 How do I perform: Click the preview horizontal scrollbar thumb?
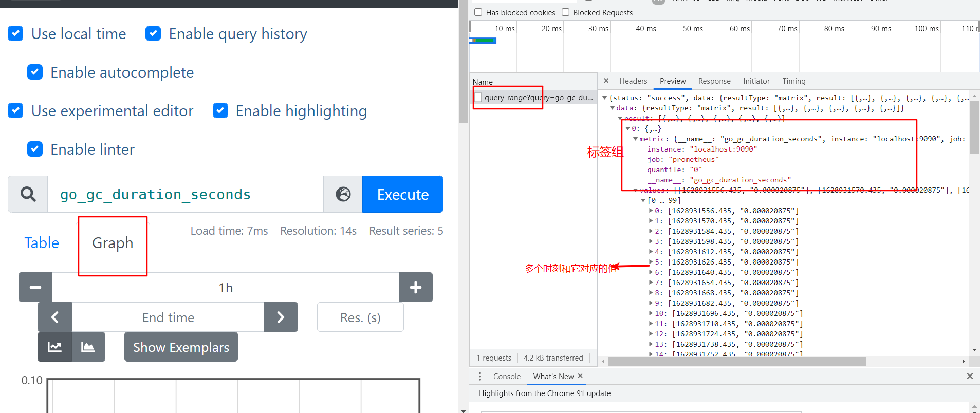(737, 361)
